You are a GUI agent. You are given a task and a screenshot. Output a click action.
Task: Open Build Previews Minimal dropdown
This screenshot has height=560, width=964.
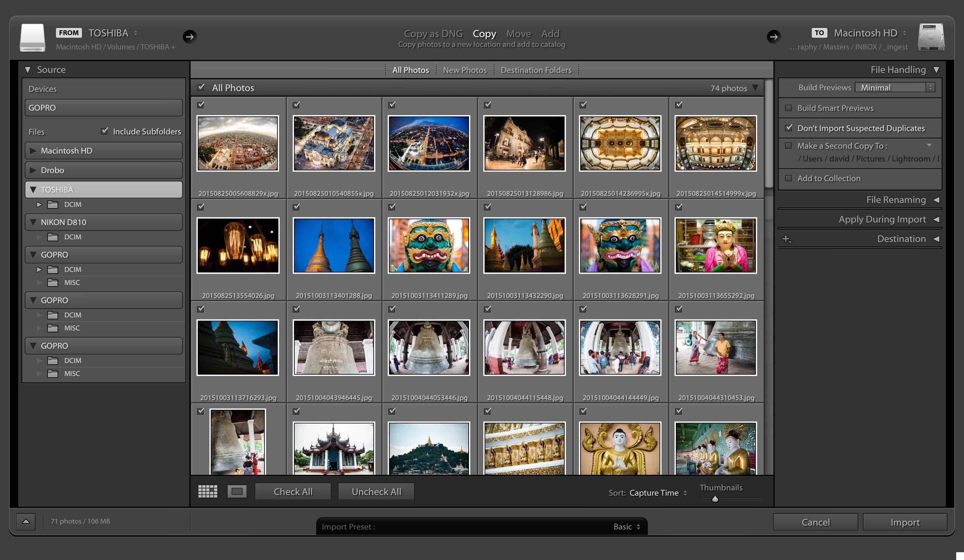tap(895, 87)
